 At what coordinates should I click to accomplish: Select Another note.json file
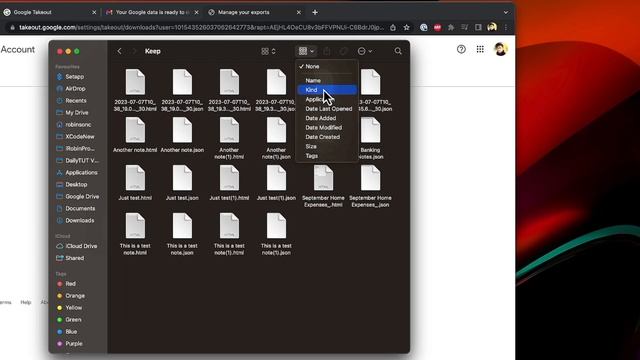pyautogui.click(x=182, y=135)
